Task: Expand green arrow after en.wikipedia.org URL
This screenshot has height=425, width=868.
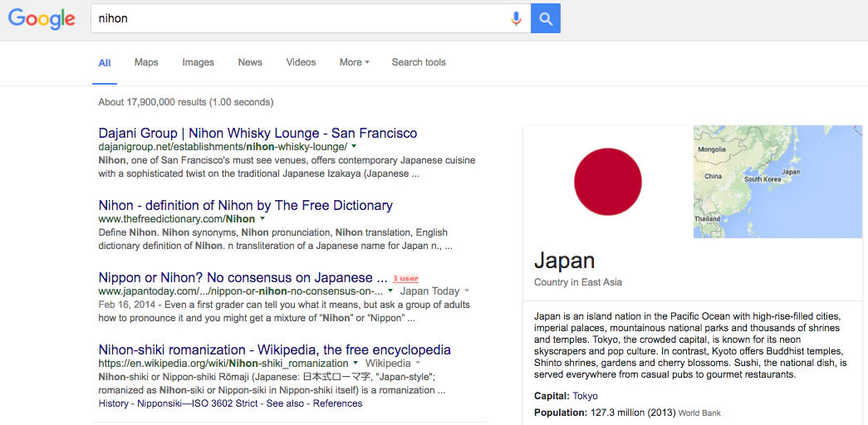Action: 356,363
